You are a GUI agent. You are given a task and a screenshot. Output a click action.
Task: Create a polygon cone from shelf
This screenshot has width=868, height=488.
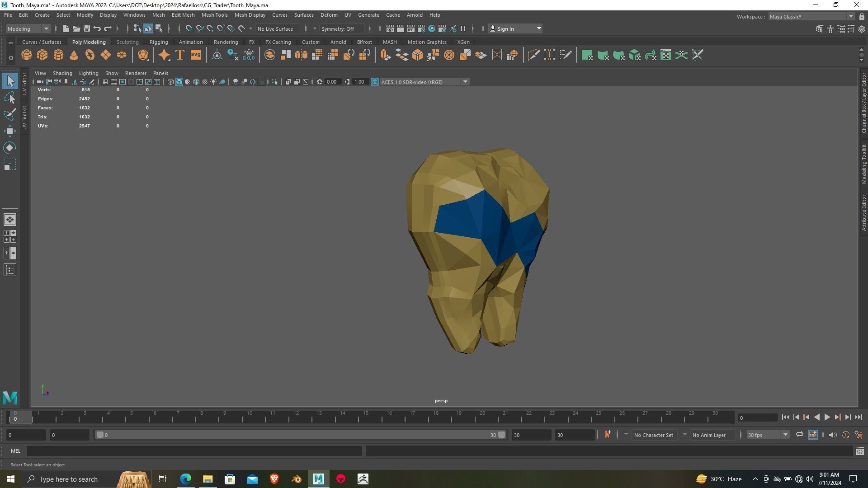(x=74, y=55)
